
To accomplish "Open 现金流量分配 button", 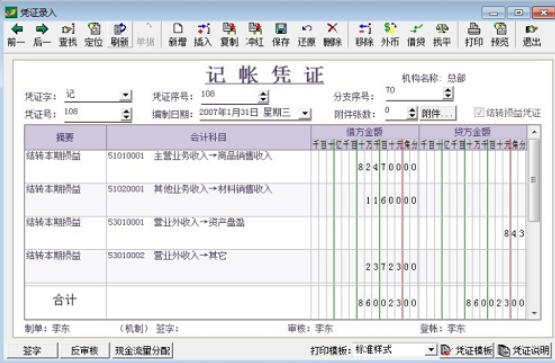I will point(143,350).
